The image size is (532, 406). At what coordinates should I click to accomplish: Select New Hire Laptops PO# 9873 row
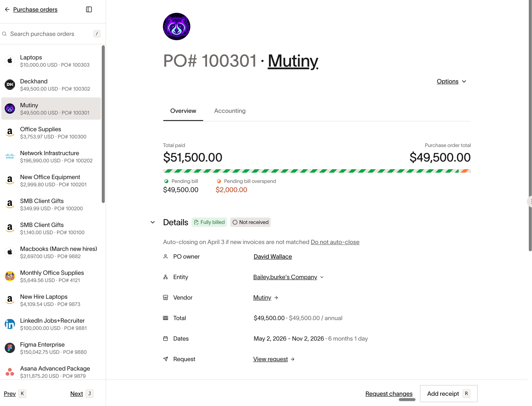click(51, 300)
